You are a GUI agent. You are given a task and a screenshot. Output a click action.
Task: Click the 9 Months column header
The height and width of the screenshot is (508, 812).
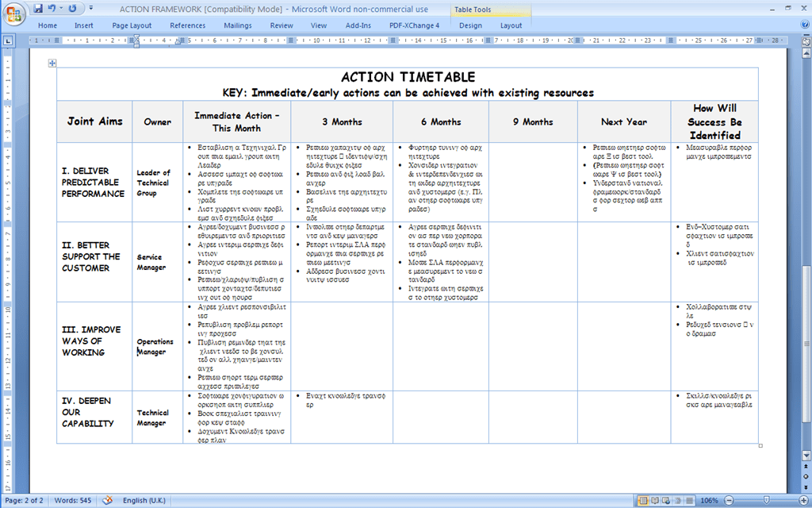533,121
